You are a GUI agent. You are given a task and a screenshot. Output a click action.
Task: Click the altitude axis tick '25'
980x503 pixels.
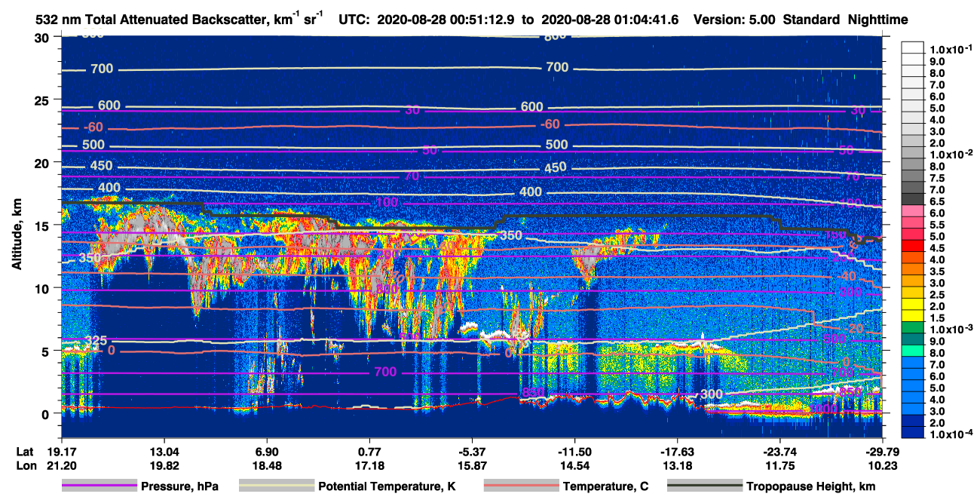click(x=44, y=100)
